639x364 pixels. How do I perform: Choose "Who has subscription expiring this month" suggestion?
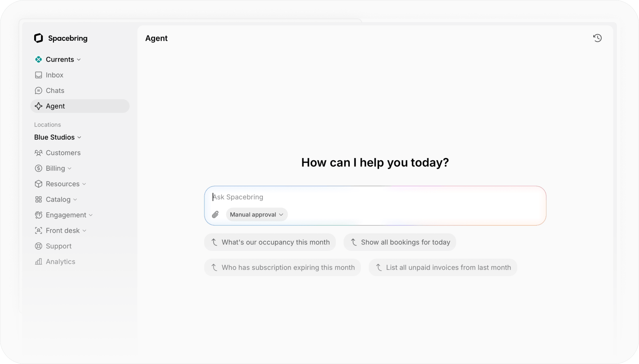tap(282, 268)
